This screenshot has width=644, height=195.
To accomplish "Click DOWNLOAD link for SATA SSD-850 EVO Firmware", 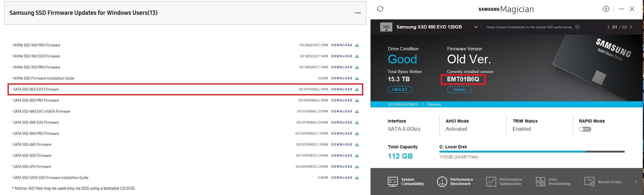I will [x=342, y=89].
